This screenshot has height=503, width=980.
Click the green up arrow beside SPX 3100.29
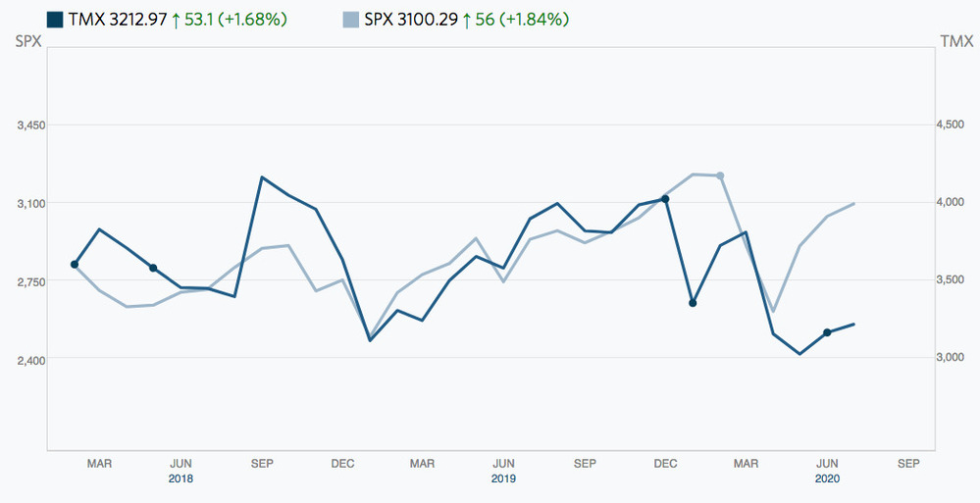[468, 19]
